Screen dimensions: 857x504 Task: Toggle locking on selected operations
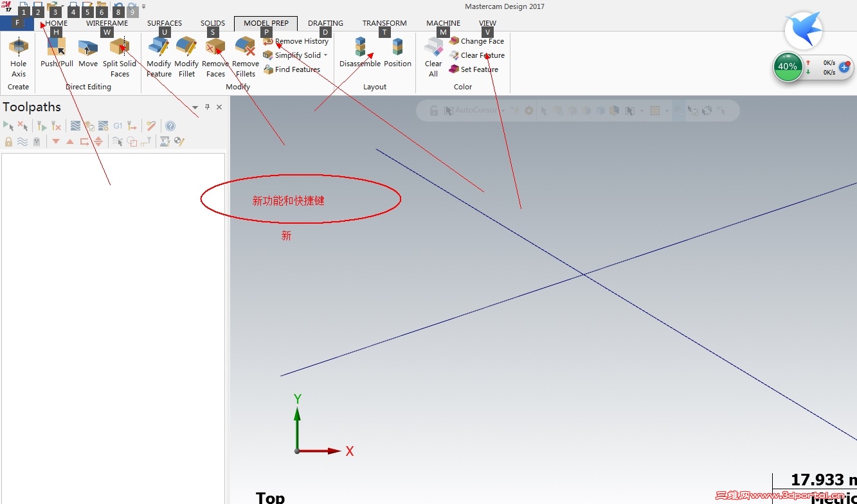(x=8, y=141)
